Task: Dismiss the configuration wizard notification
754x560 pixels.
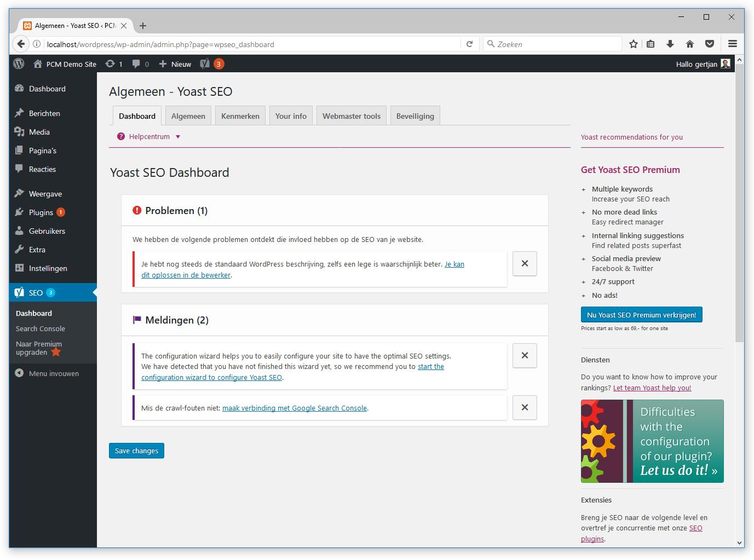Action: pyautogui.click(x=525, y=356)
